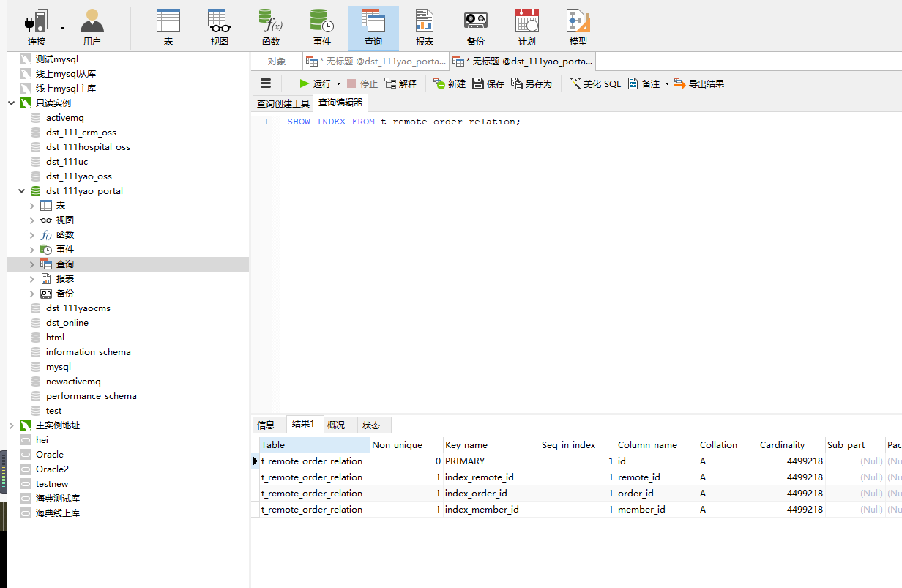Image resolution: width=902 pixels, height=588 pixels.
Task: Open the 计划 schedule toolbar icon
Action: (x=527, y=28)
